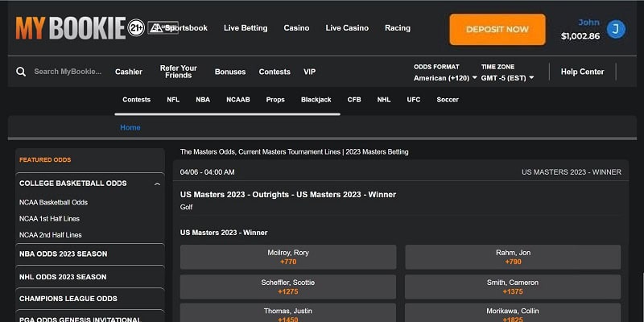This screenshot has height=322, width=644.
Task: Open John's blue avatar icon
Action: (616, 29)
